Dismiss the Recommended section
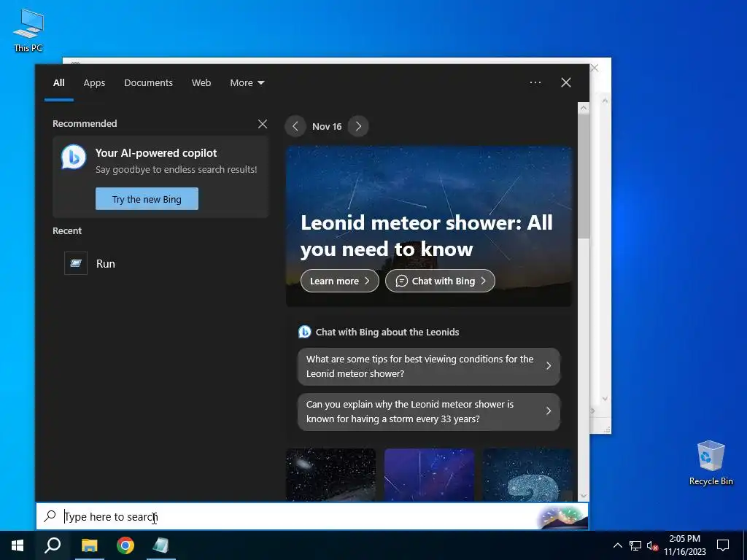Viewport: 747px width, 560px height. [x=263, y=124]
